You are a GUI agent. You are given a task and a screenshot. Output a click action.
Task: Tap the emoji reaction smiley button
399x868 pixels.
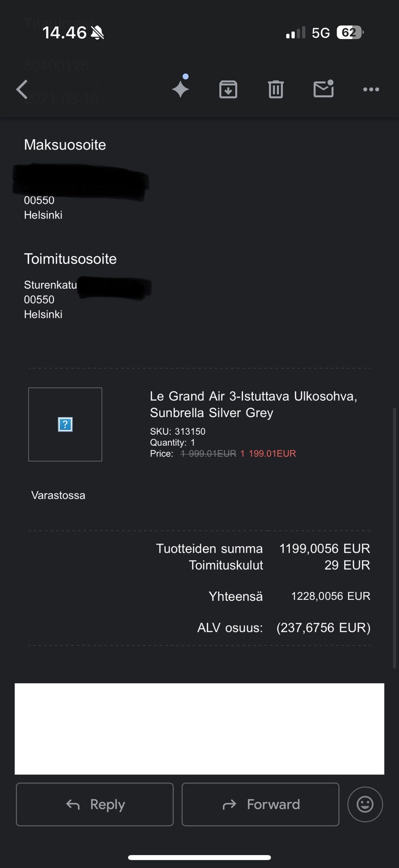pos(365,804)
